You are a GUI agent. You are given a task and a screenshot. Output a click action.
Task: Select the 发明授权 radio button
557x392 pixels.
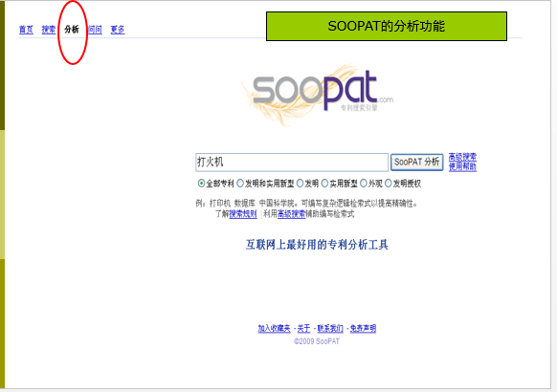[x=389, y=184]
